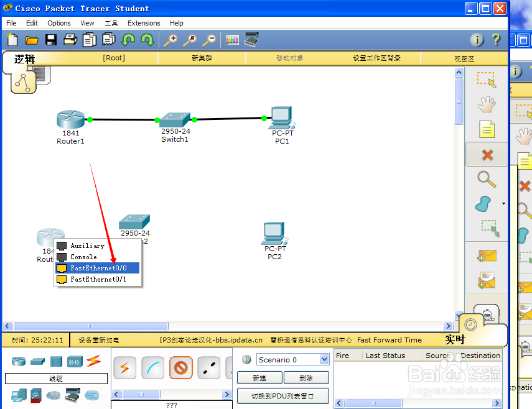Click the New file icon
Viewport: 532px width, 409px height.
click(12, 40)
